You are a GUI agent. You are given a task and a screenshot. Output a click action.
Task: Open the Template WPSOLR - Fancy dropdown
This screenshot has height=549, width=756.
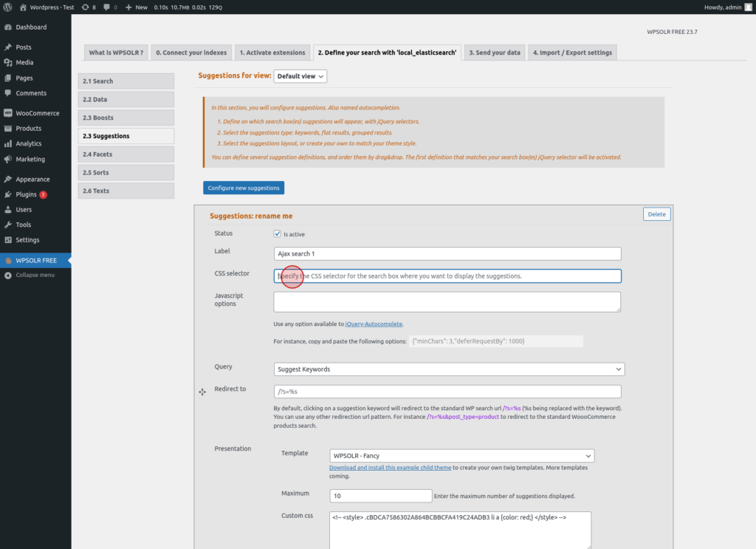coord(462,456)
